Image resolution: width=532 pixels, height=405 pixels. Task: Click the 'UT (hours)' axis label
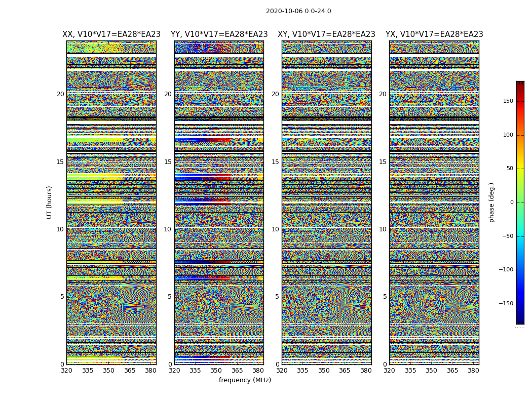click(49, 202)
